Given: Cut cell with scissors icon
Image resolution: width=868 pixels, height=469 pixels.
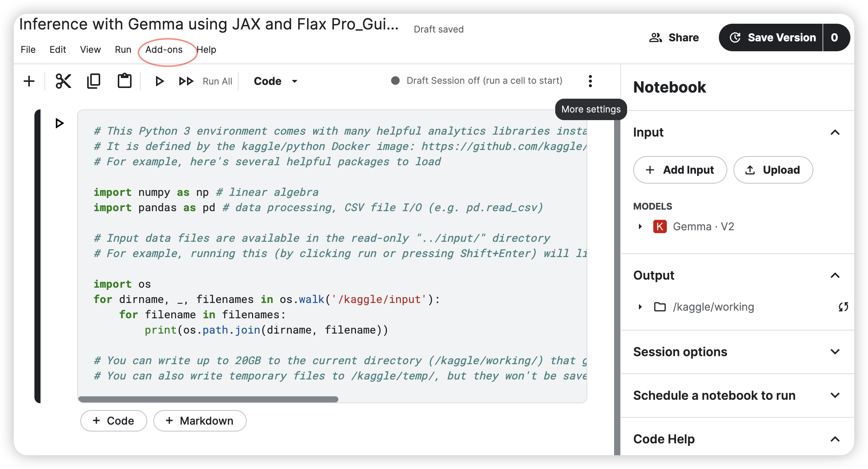Looking at the screenshot, I should [x=63, y=81].
